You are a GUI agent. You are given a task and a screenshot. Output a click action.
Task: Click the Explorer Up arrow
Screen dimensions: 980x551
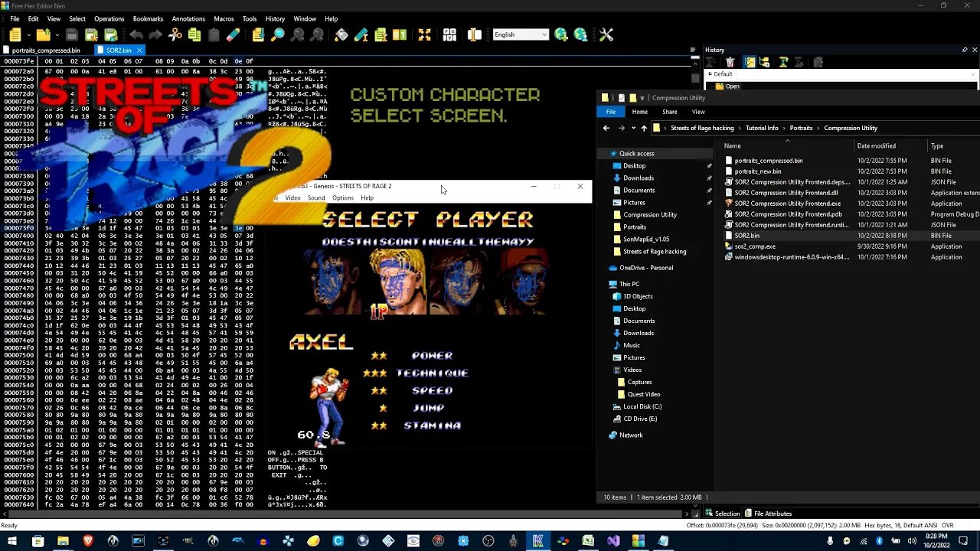(643, 128)
